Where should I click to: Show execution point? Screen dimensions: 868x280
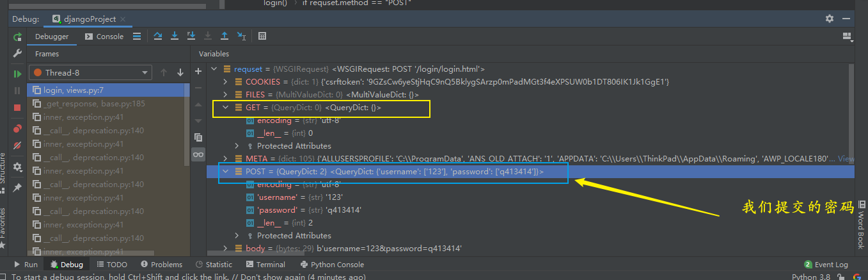pos(137,37)
